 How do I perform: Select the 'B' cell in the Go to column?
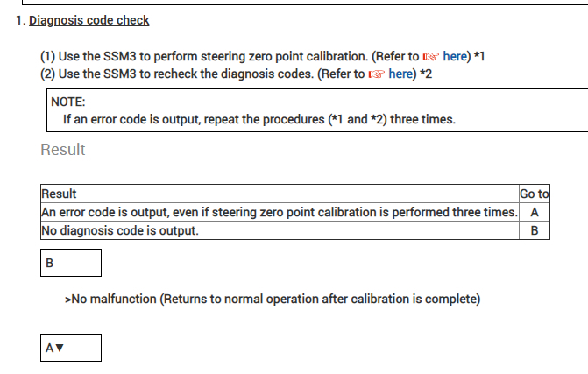pyautogui.click(x=534, y=231)
